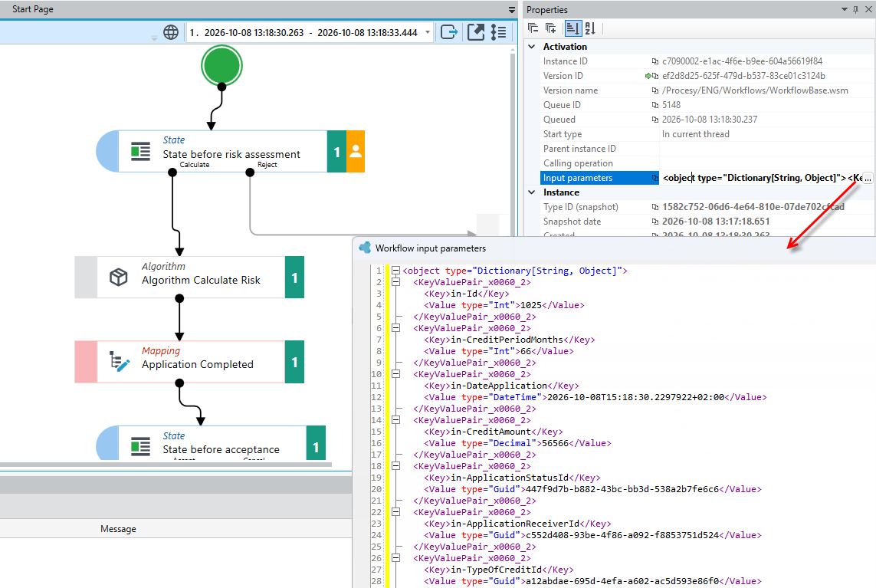Collapse the Activation property group
Screen dimensions: 876x588
tap(532, 47)
